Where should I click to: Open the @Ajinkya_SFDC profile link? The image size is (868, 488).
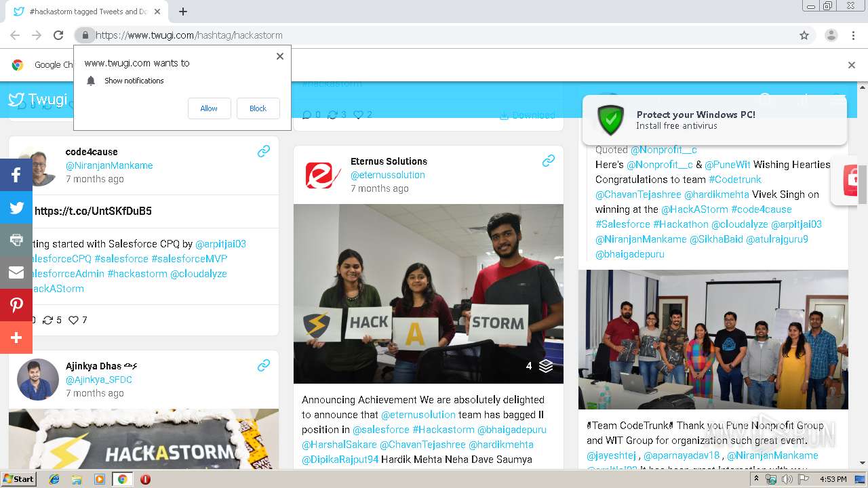tap(99, 380)
